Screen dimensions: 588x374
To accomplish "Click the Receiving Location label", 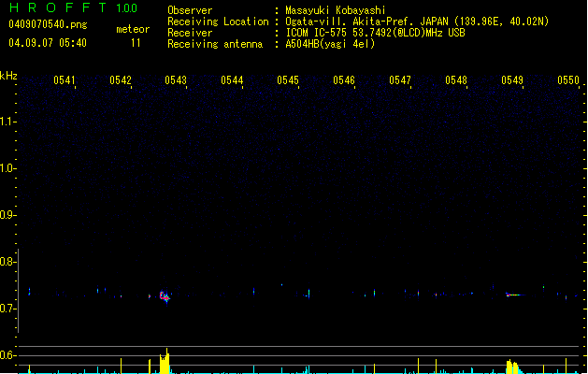I will tap(218, 22).
